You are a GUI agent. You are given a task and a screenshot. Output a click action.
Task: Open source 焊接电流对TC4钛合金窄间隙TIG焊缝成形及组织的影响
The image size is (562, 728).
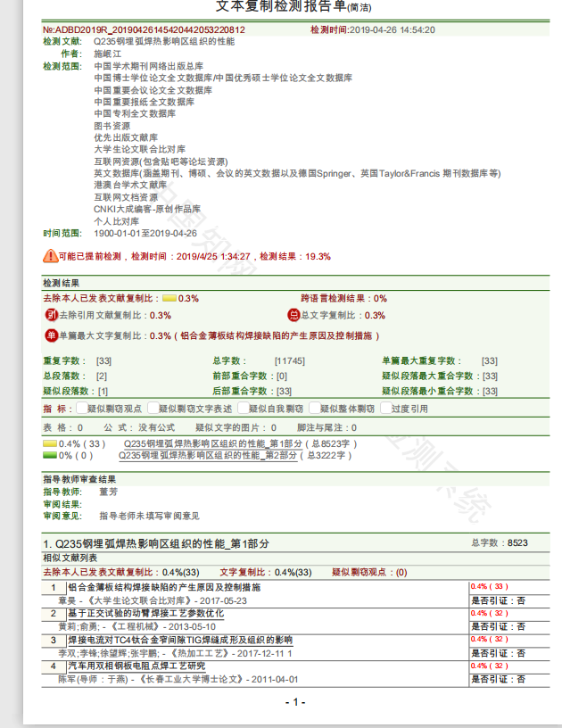180,640
